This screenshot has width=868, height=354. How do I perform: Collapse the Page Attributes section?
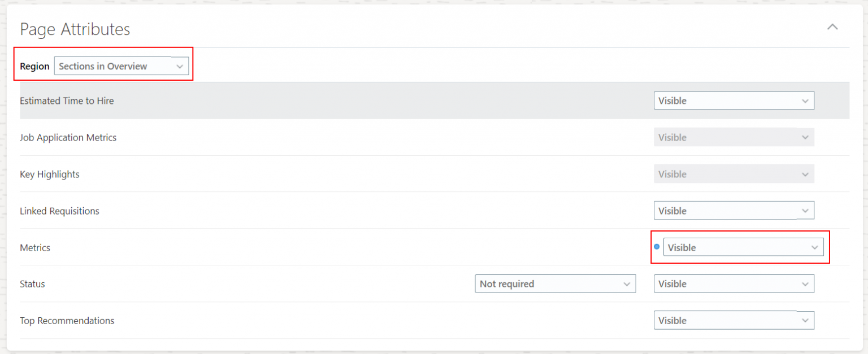[x=832, y=27]
